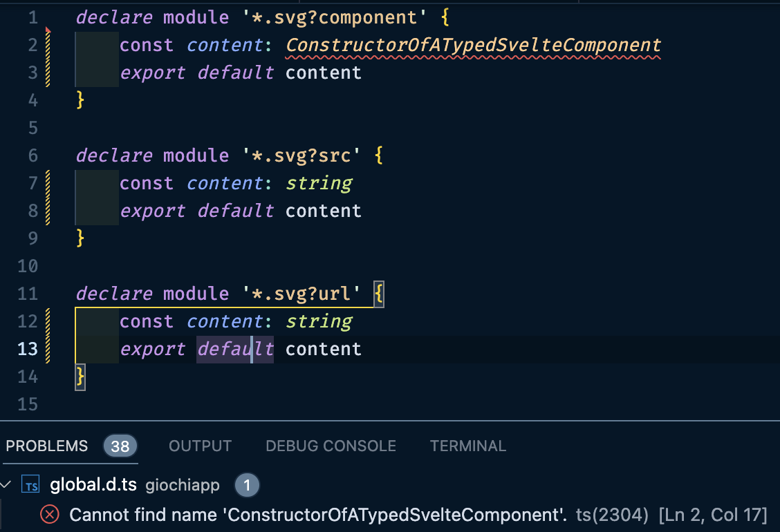Open the DEBUG CONSOLE tab
Screen dimensions: 780x532
pyautogui.click(x=331, y=446)
